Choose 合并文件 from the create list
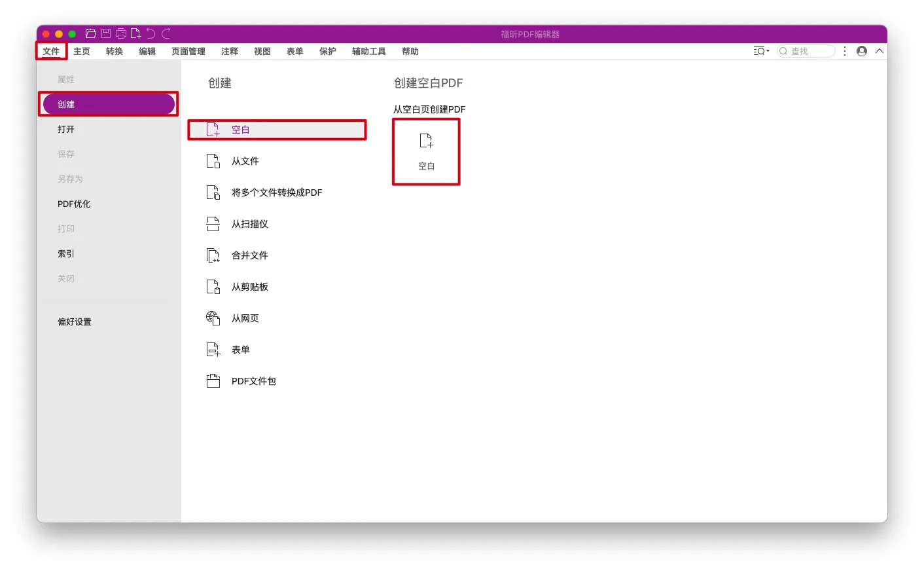The width and height of the screenshot is (924, 571). 249,255
